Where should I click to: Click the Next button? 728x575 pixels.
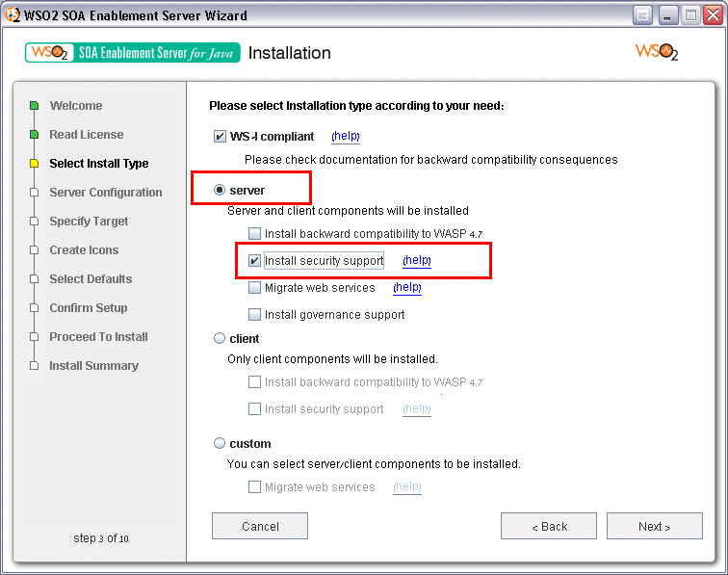pyautogui.click(x=654, y=526)
